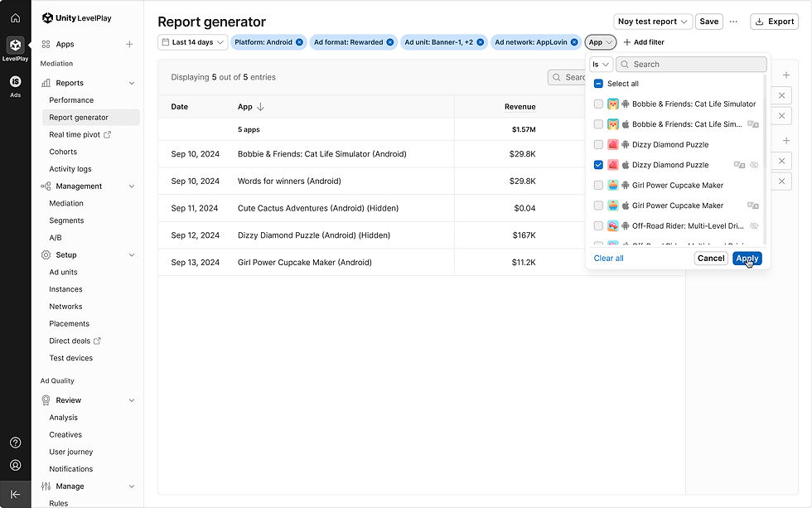Open the App filter dropdown chip
This screenshot has width=812, height=508.
point(600,42)
